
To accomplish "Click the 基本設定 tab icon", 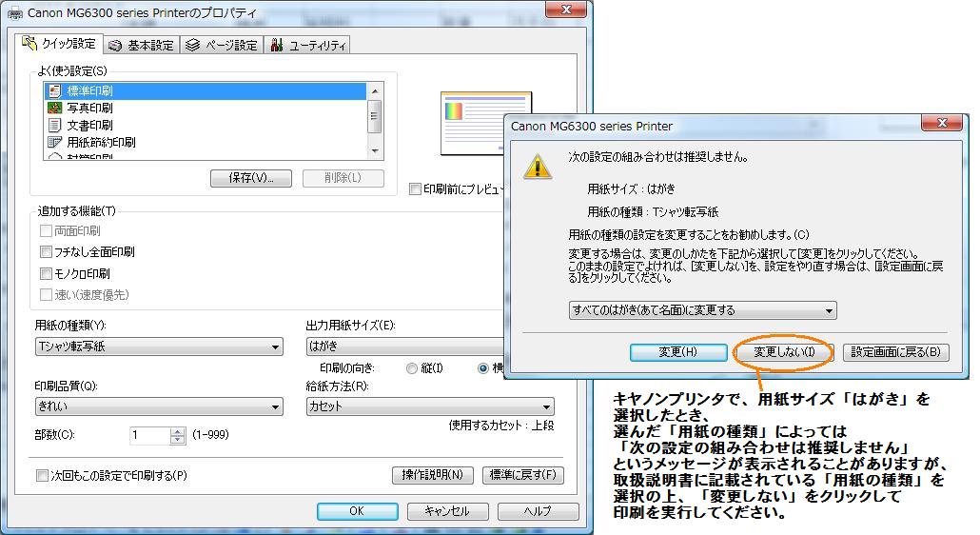I will point(115,46).
